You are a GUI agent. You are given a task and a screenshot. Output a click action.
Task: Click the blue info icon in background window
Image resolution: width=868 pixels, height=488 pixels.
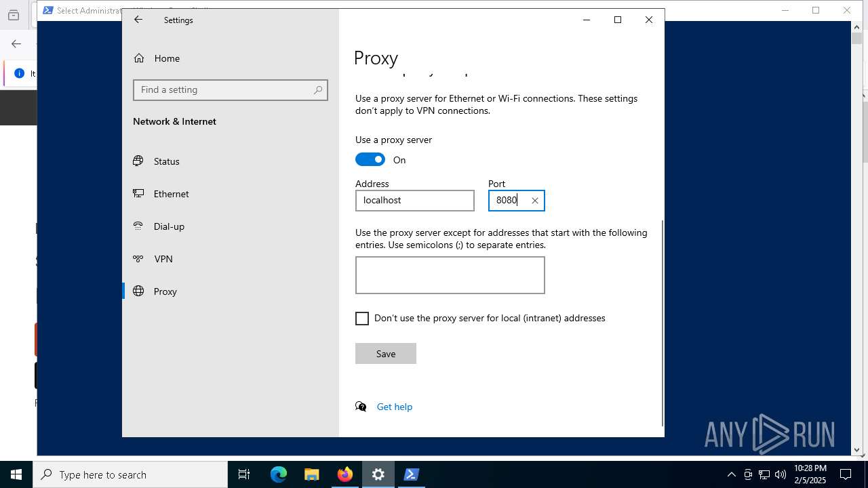[19, 73]
